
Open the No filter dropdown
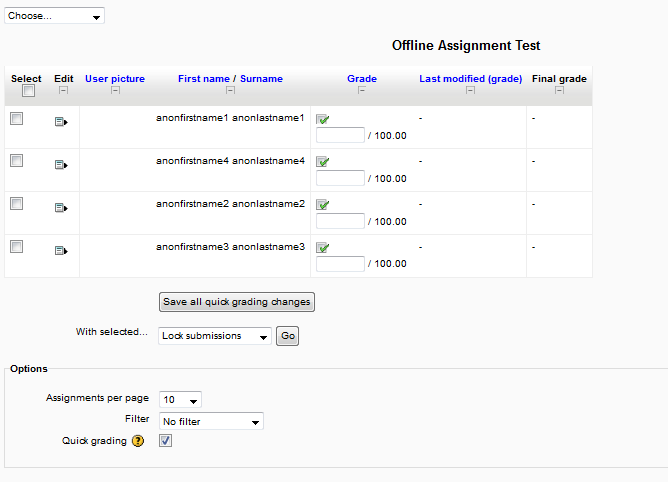pos(211,421)
